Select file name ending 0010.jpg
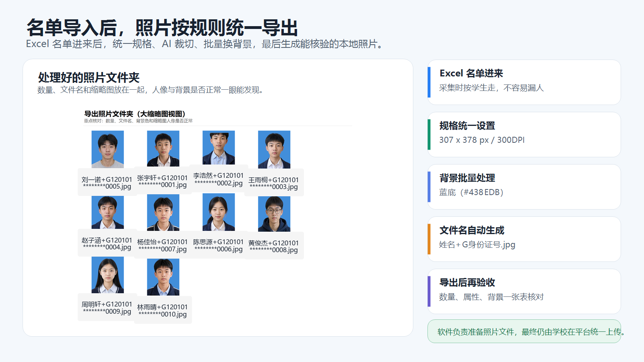Viewport: 644px width, 362px height. tap(162, 311)
